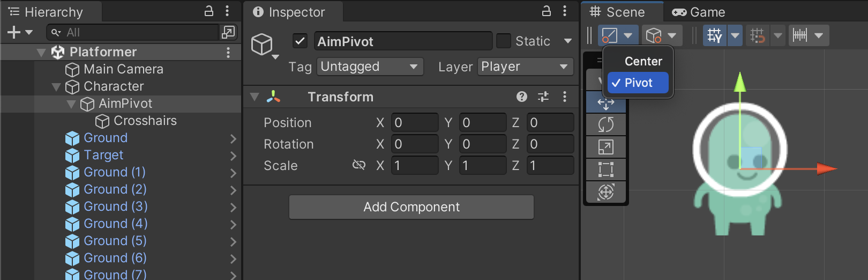Toggle the Scale proportions constraint link
Viewport: 868px width, 280px height.
[358, 165]
